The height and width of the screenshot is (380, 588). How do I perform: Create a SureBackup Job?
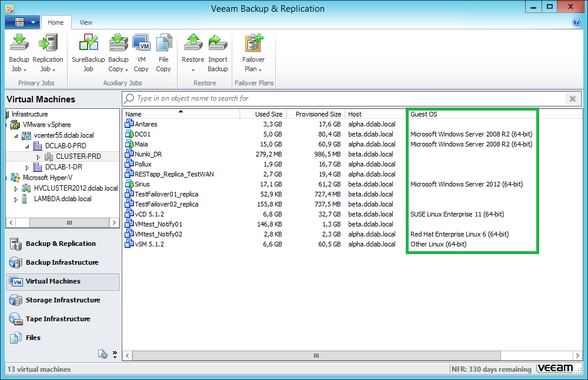88,53
